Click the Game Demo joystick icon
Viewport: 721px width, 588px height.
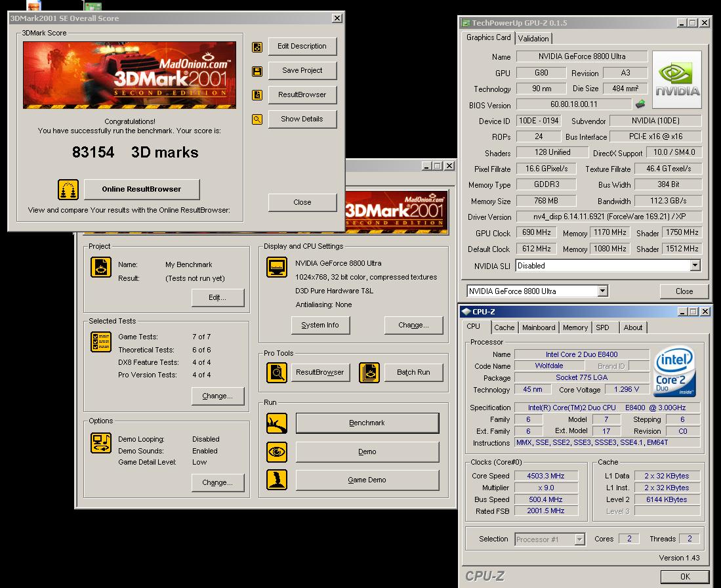click(x=277, y=480)
